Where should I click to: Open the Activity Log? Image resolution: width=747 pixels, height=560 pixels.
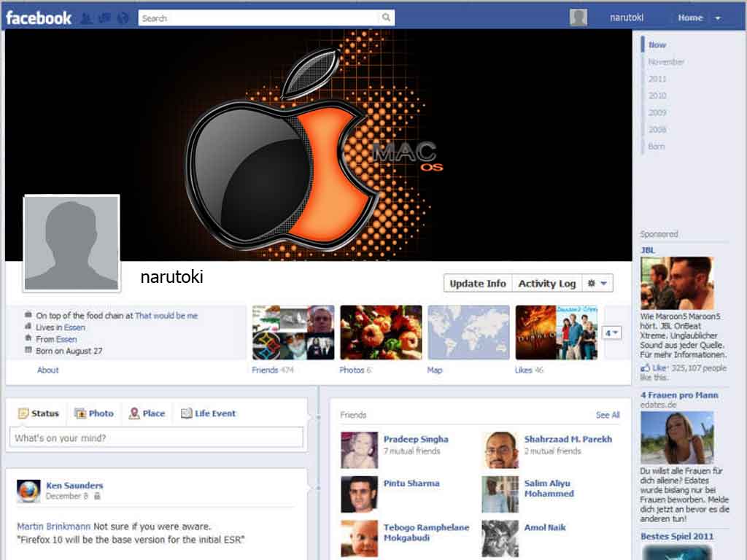pos(547,284)
